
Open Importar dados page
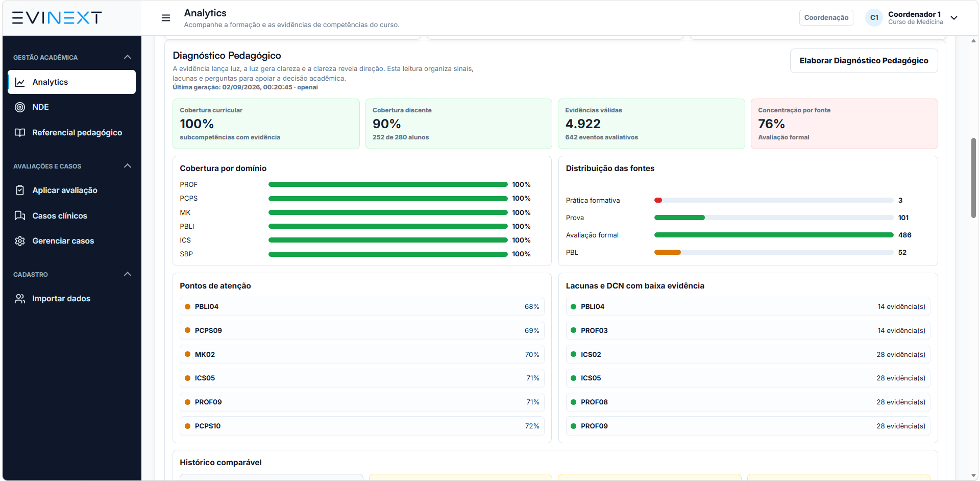pos(72,299)
